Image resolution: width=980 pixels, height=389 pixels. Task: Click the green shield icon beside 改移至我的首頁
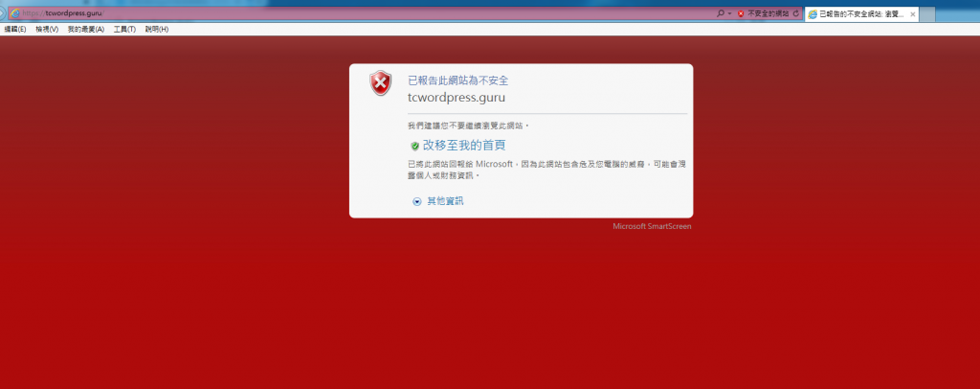point(415,147)
